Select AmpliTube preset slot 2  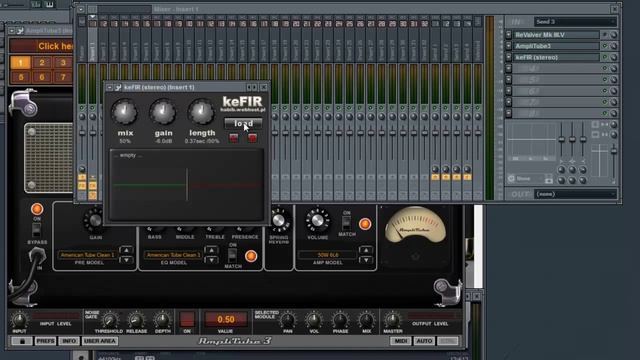coord(42,62)
